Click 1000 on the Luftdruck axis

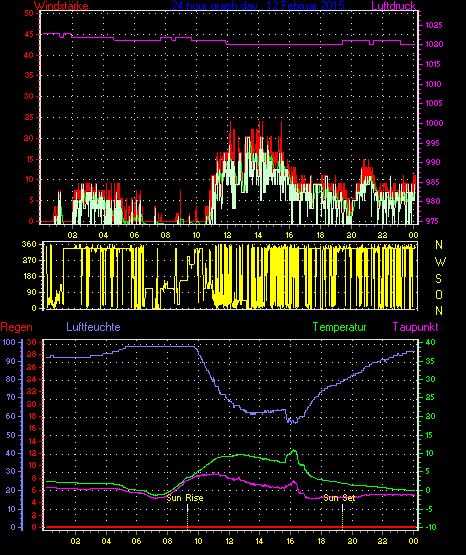[x=434, y=123]
